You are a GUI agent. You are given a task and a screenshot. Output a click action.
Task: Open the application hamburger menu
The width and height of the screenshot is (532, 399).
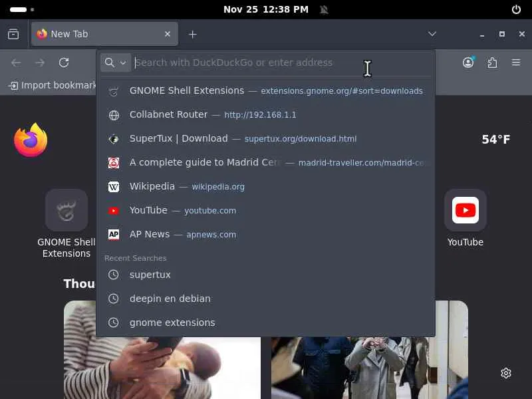[x=516, y=63]
